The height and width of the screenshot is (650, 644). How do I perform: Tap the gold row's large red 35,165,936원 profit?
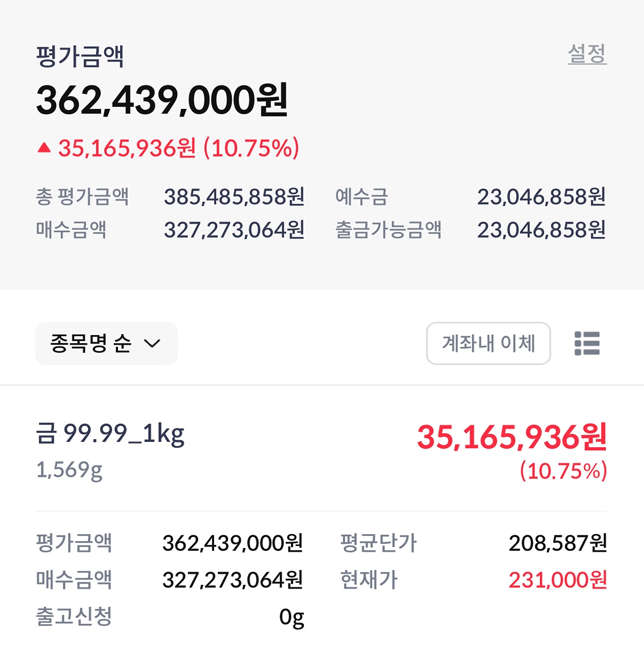(512, 437)
